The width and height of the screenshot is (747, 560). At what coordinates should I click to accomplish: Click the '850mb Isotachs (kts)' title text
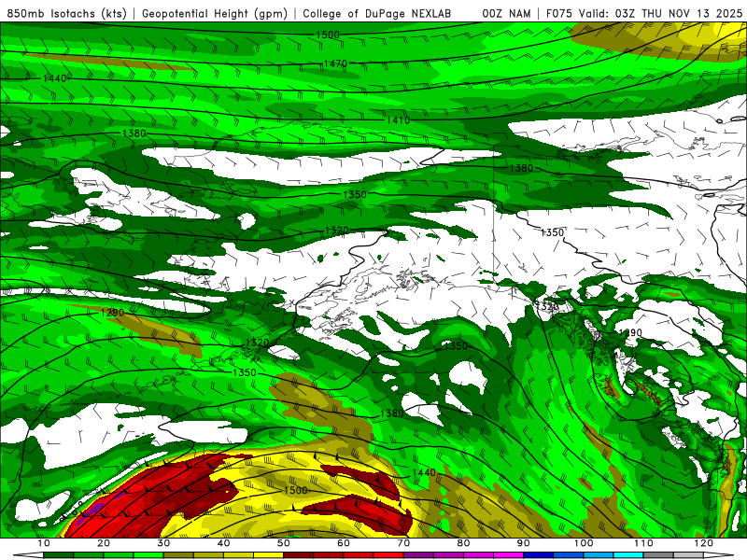pos(66,13)
